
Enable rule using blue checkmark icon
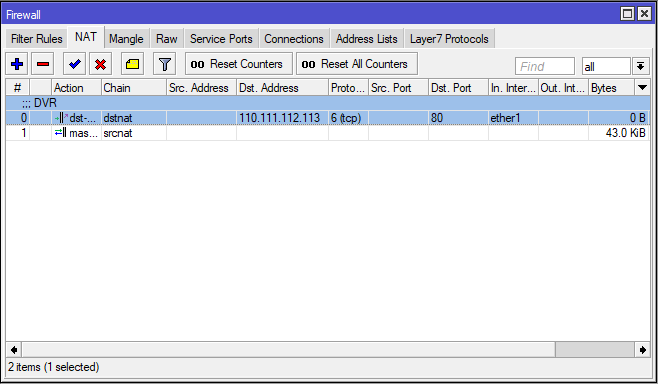click(75, 64)
